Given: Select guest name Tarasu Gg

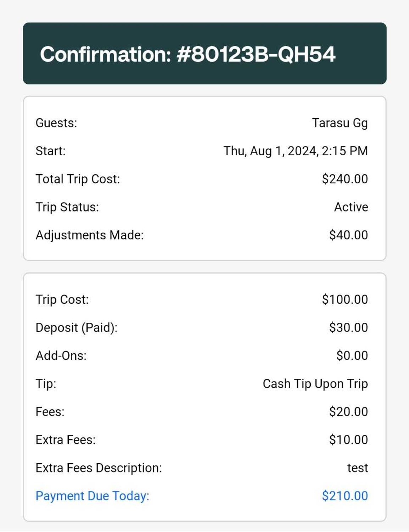Looking at the screenshot, I should point(340,123).
